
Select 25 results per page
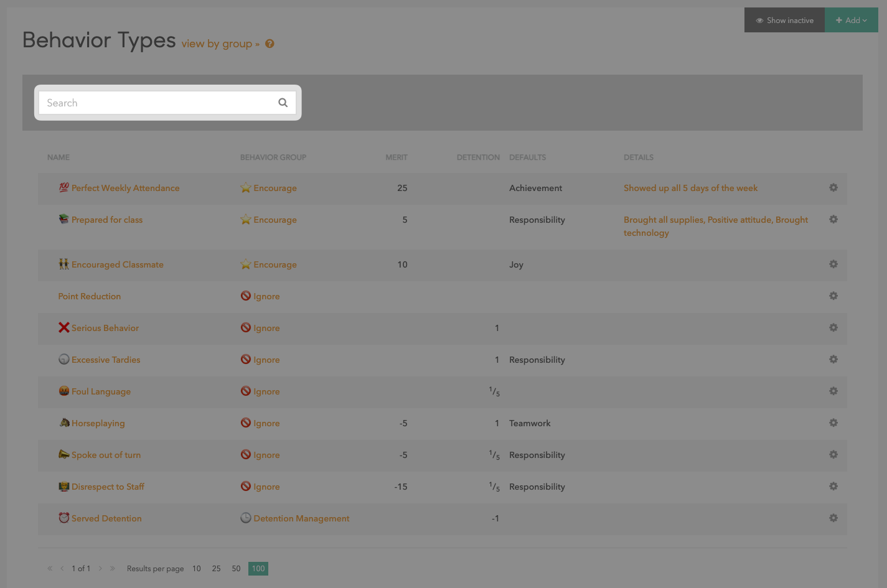216,569
